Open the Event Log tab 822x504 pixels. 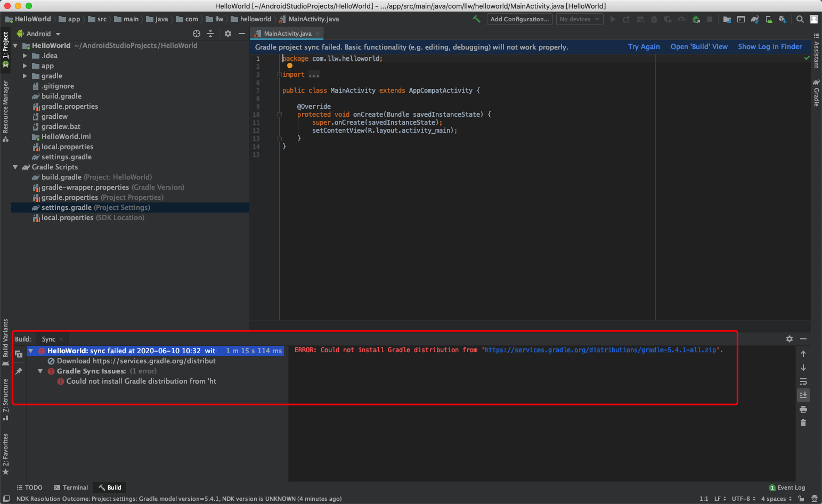(x=787, y=487)
